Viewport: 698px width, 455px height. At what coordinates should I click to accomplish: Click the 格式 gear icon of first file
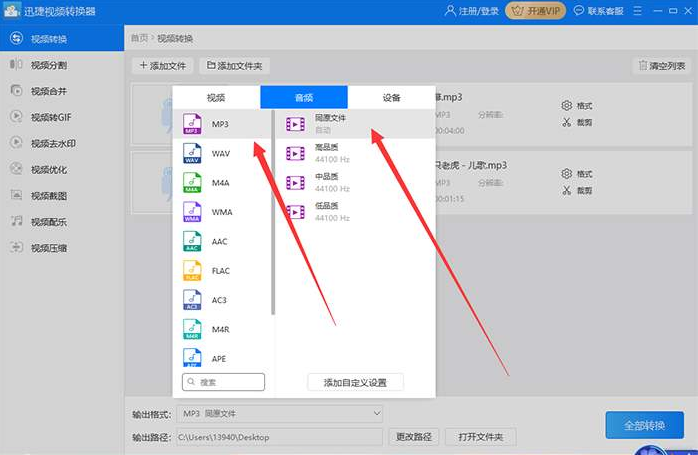[566, 105]
